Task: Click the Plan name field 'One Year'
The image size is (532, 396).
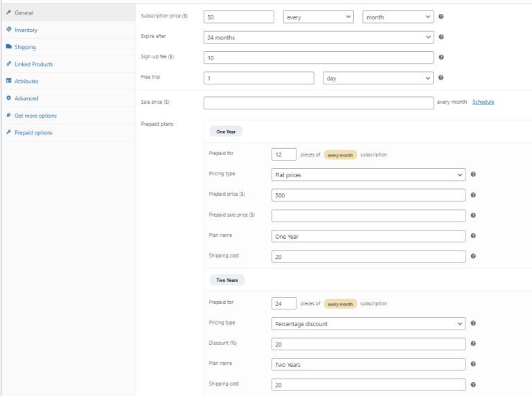Action: pyautogui.click(x=369, y=236)
